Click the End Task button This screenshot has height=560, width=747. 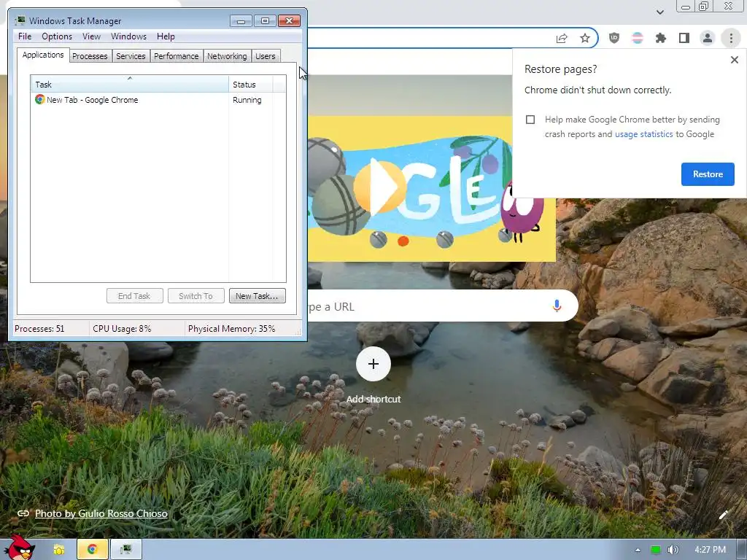point(134,296)
